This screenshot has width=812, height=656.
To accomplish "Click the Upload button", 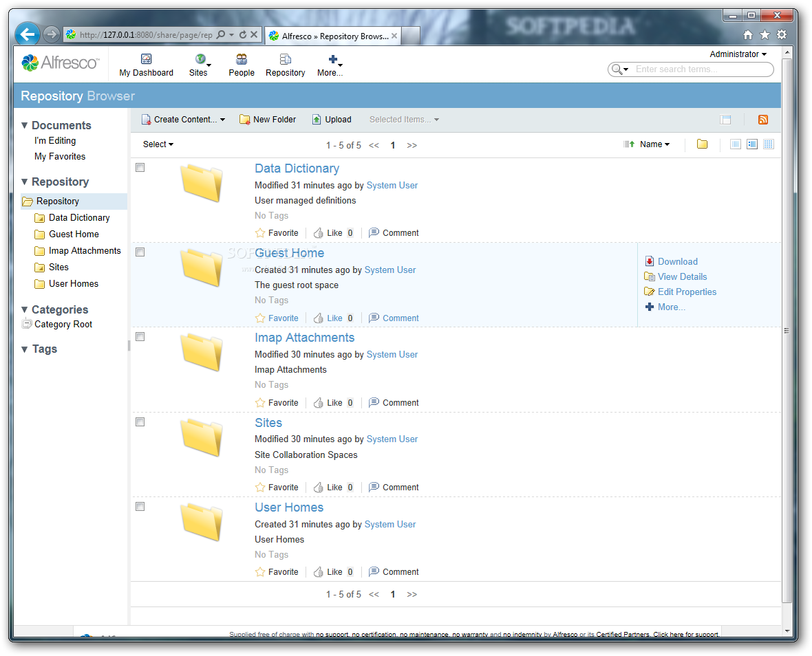I will (332, 120).
